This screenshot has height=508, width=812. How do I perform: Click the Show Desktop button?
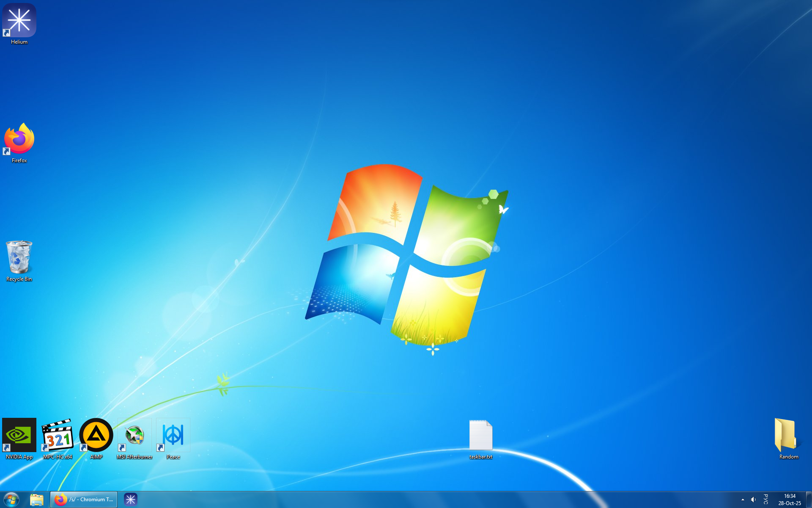(x=809, y=500)
